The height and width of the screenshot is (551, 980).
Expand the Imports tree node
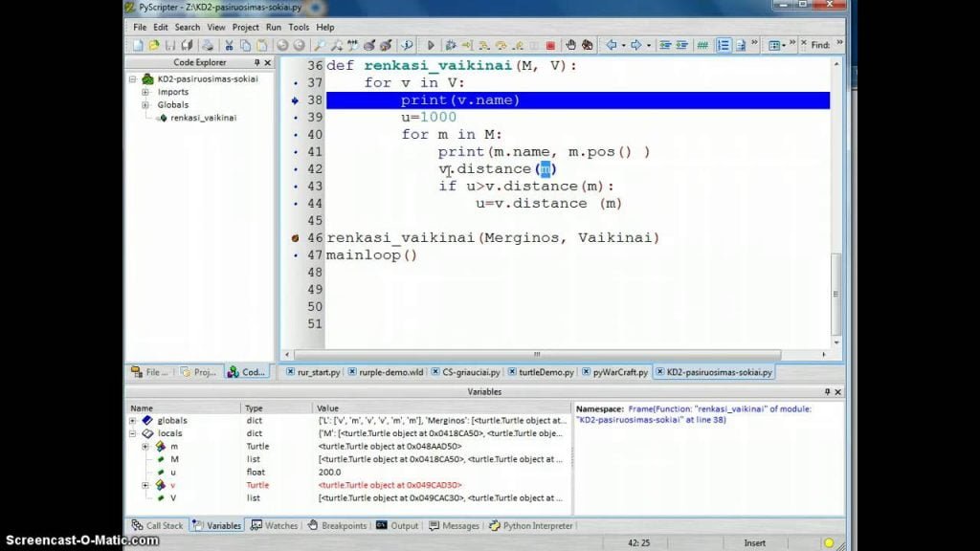145,92
